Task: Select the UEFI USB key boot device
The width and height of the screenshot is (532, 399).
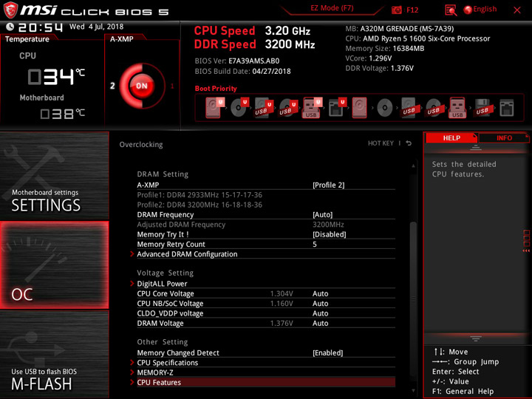Action: point(312,108)
